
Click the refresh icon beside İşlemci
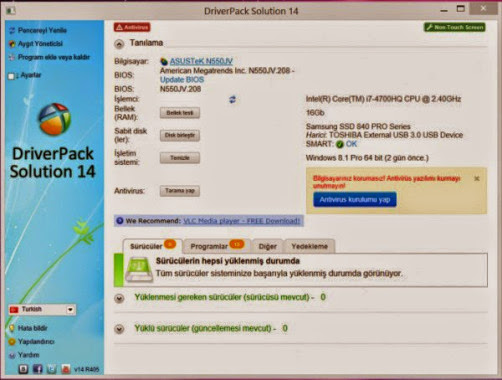click(232, 99)
